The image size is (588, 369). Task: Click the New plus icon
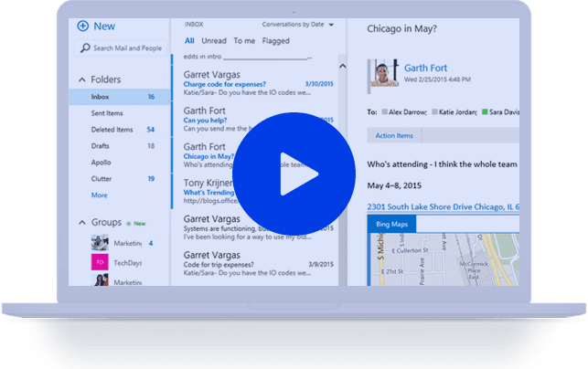coord(83,26)
